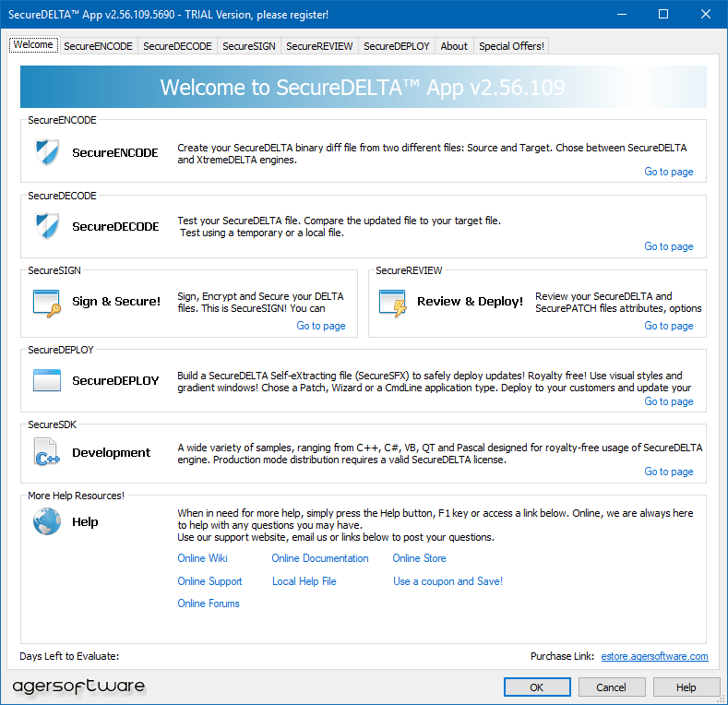The image size is (728, 705).
Task: Click the bold Help heading text
Action: (85, 522)
